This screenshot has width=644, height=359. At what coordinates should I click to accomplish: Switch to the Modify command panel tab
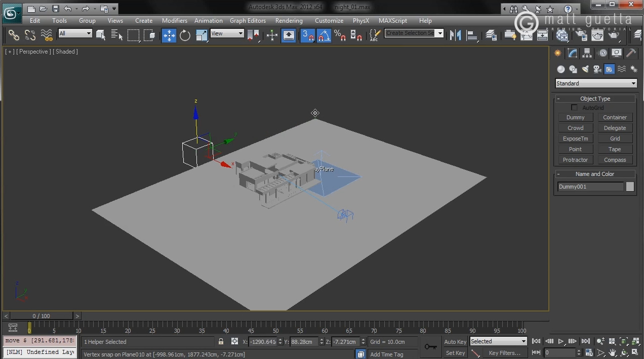[573, 53]
